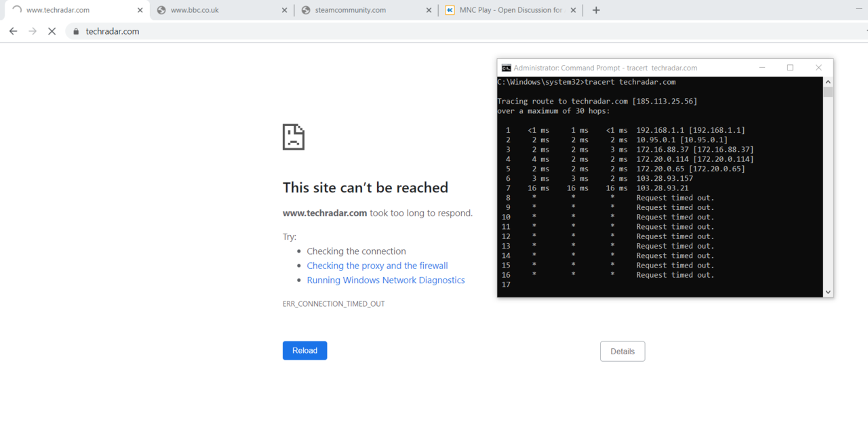Click the 'This site can't be reached' heading
This screenshot has height=443, width=868.
(x=366, y=188)
